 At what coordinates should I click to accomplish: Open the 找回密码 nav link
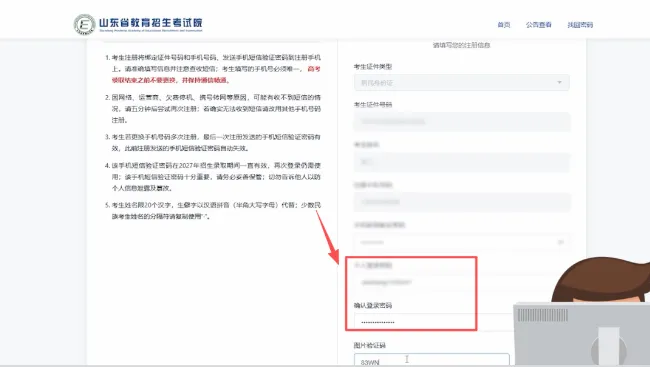[x=580, y=25]
